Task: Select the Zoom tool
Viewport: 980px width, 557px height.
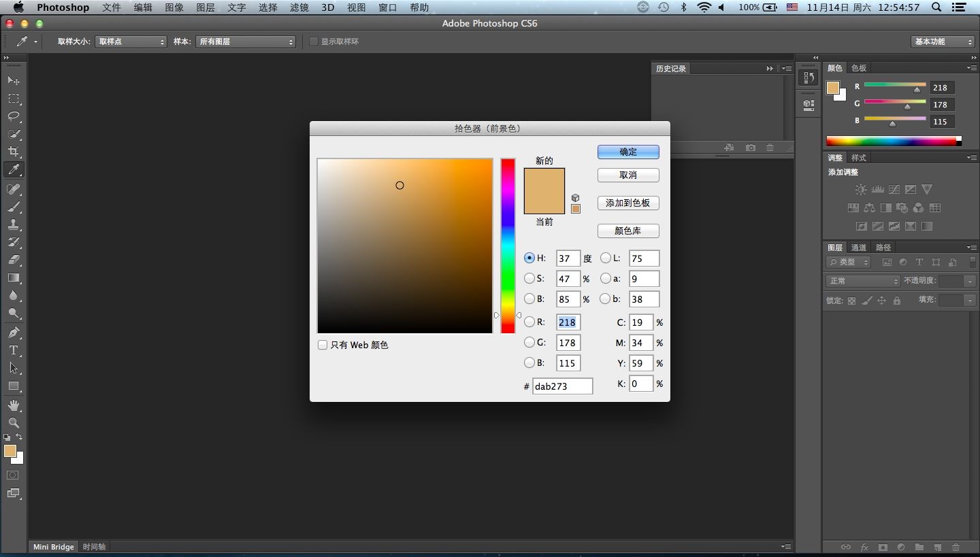Action: (13, 422)
